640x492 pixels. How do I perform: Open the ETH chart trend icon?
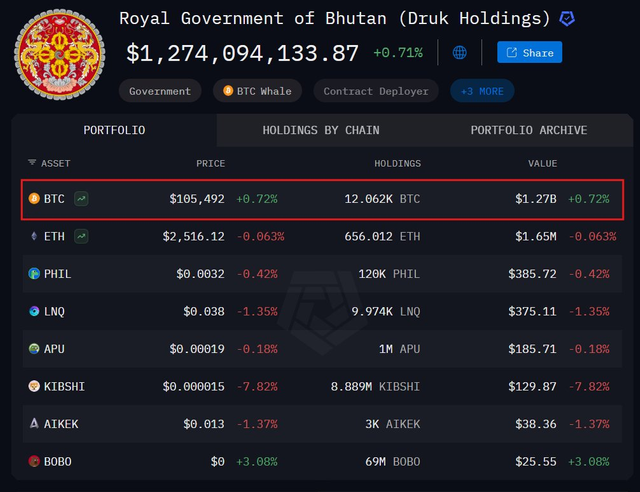coord(81,236)
